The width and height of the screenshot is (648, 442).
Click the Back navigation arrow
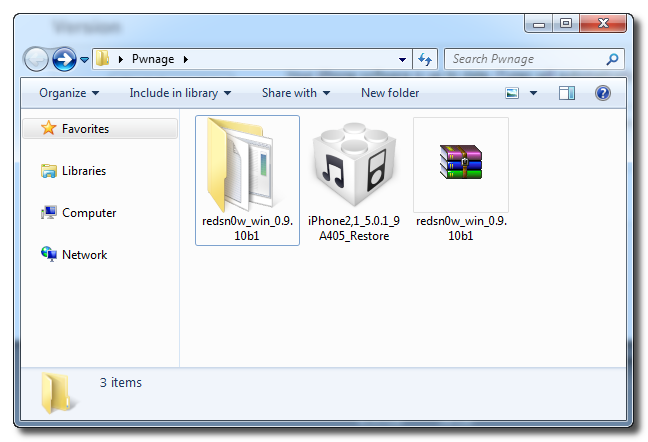pyautogui.click(x=36, y=60)
